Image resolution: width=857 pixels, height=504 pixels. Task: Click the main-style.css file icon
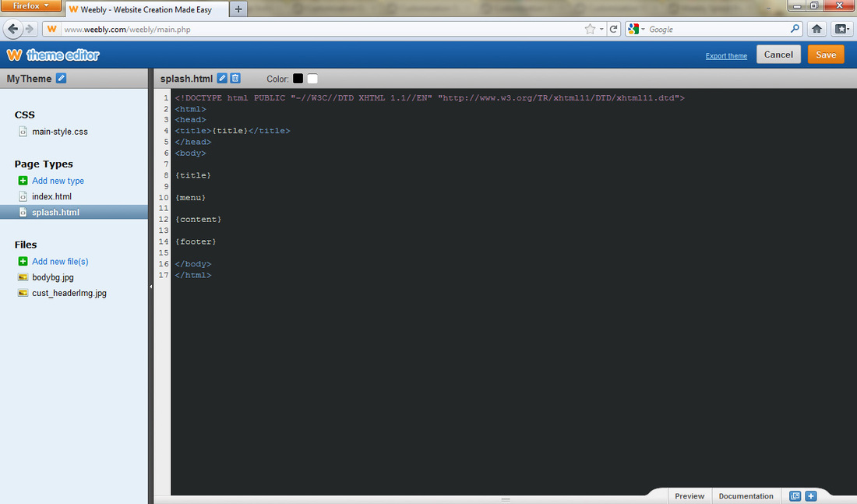[23, 131]
